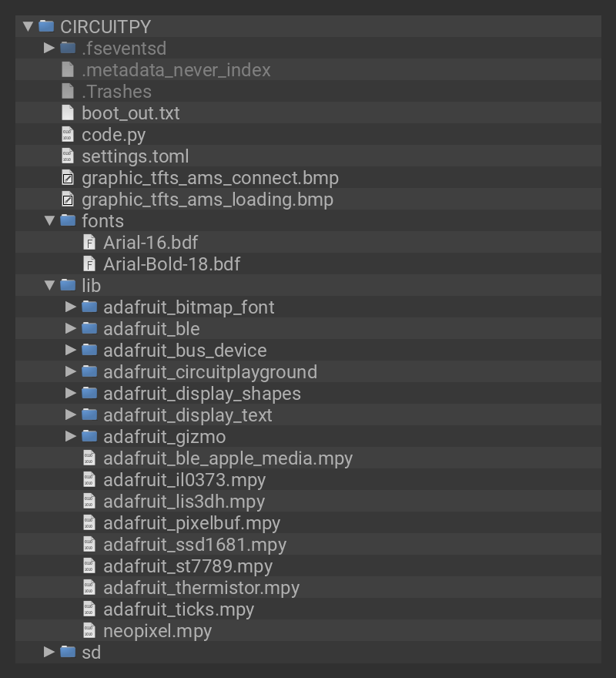Select the .metadata_never_index file
The height and width of the screenshot is (678, 616).
(176, 69)
